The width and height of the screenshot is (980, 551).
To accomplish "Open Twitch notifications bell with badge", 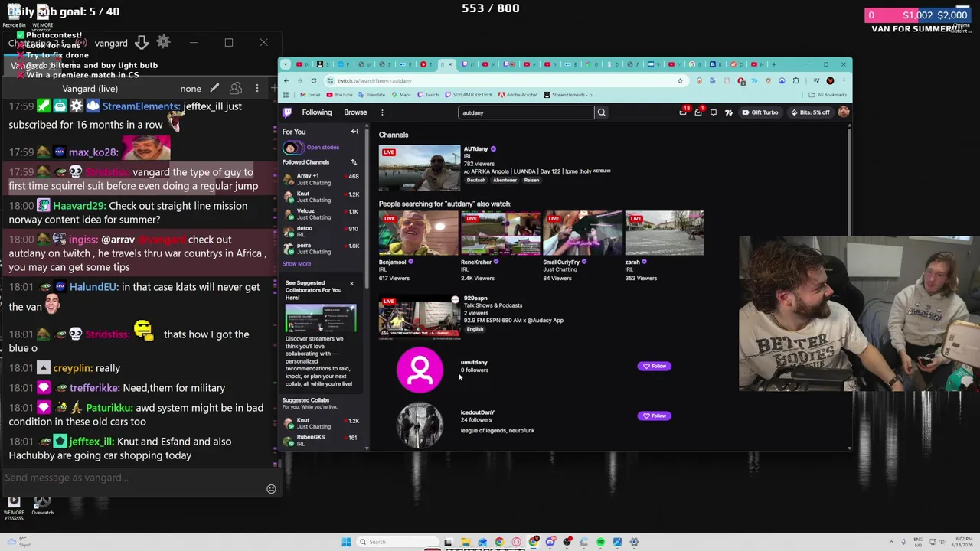I will coord(697,112).
